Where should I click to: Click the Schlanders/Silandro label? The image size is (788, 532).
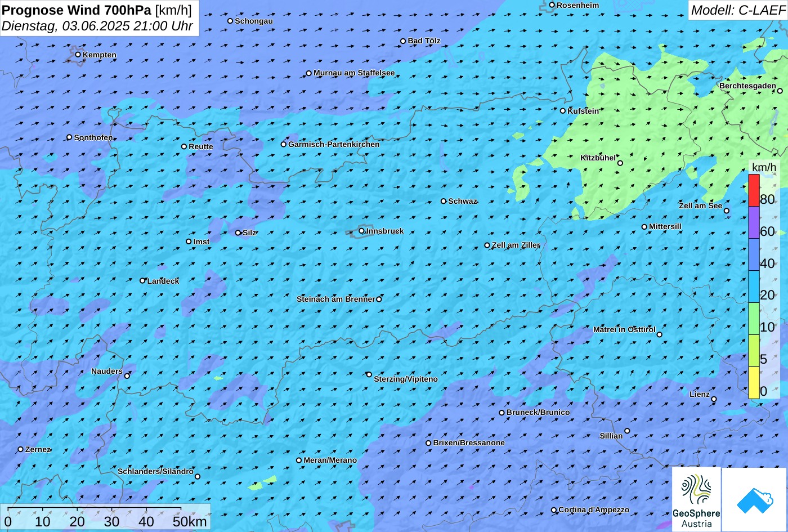coord(155,471)
